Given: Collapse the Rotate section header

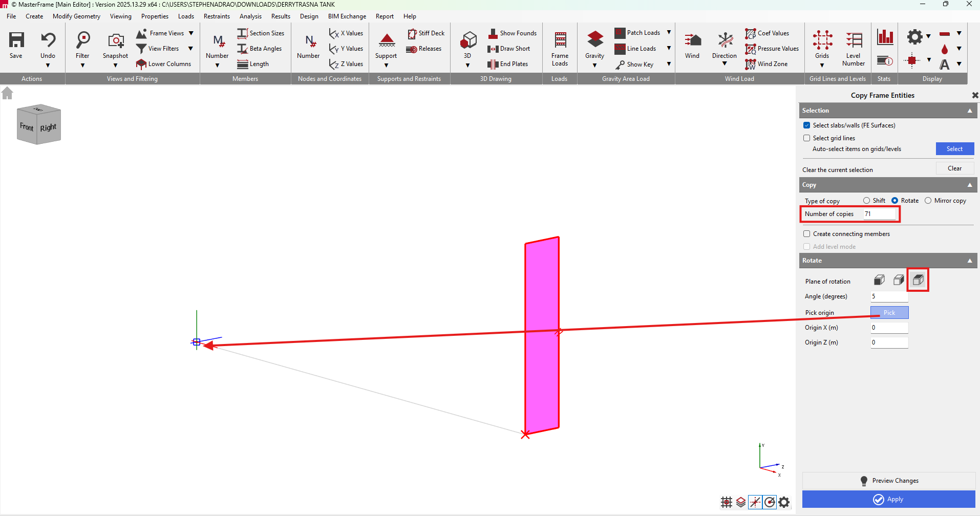Looking at the screenshot, I should [969, 261].
